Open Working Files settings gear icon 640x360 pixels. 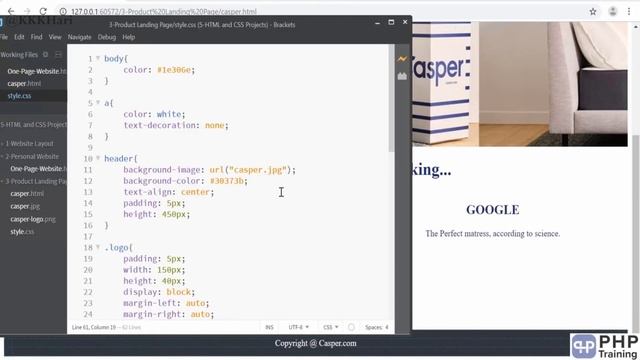coord(45,54)
